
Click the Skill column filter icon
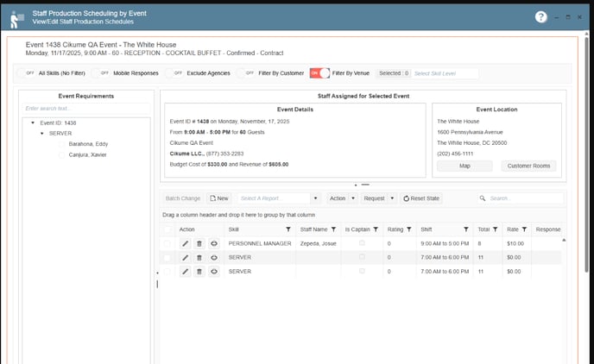(x=288, y=229)
